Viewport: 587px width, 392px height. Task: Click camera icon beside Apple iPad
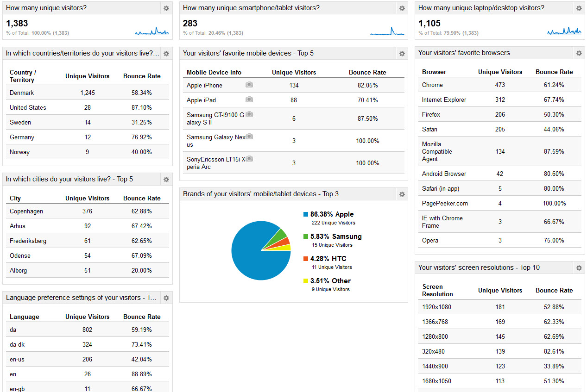tap(249, 100)
